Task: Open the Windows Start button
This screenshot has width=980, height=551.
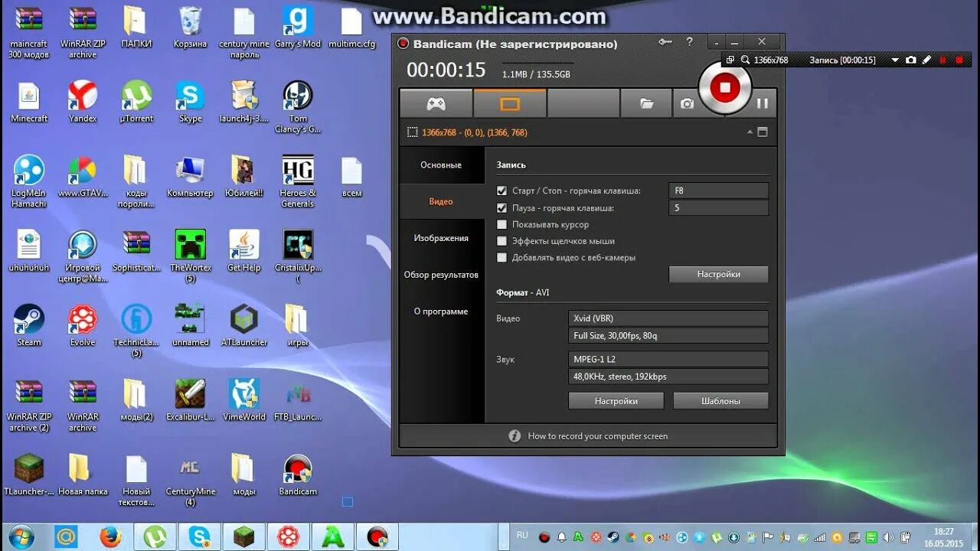Action: pos(21,536)
